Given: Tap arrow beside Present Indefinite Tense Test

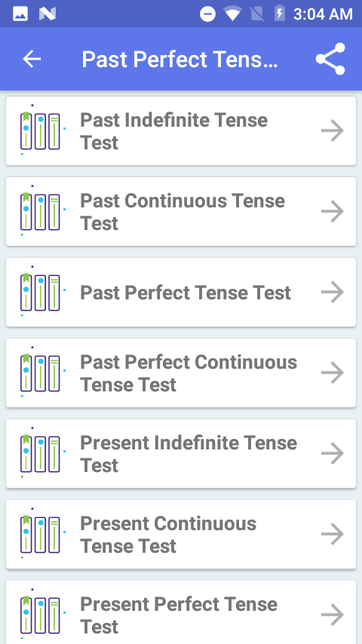Looking at the screenshot, I should click(x=333, y=454).
